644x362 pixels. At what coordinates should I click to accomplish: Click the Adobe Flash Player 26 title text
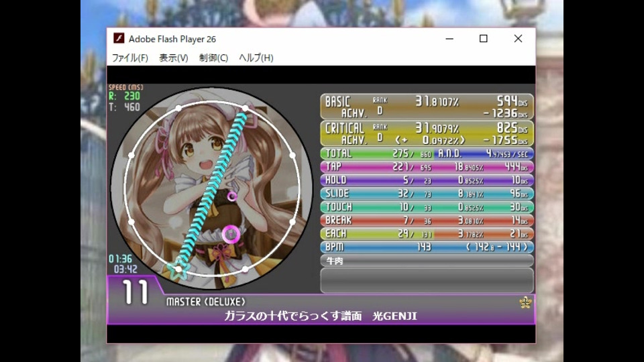172,39
